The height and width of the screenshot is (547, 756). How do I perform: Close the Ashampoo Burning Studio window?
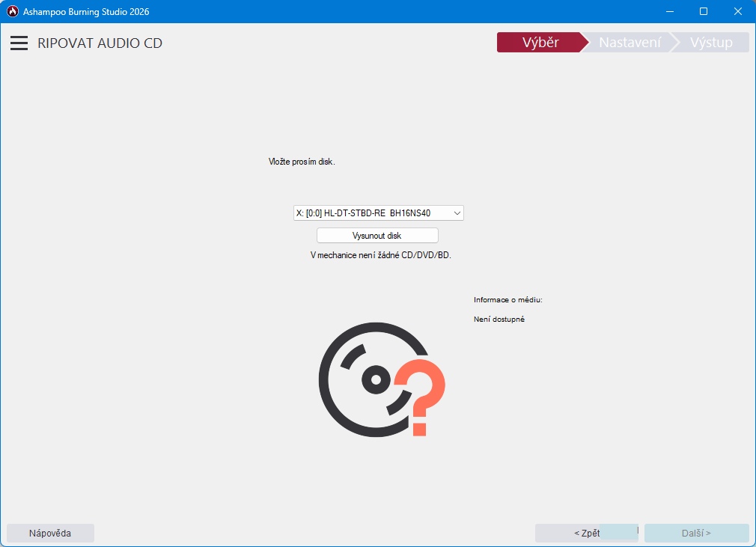coord(737,11)
